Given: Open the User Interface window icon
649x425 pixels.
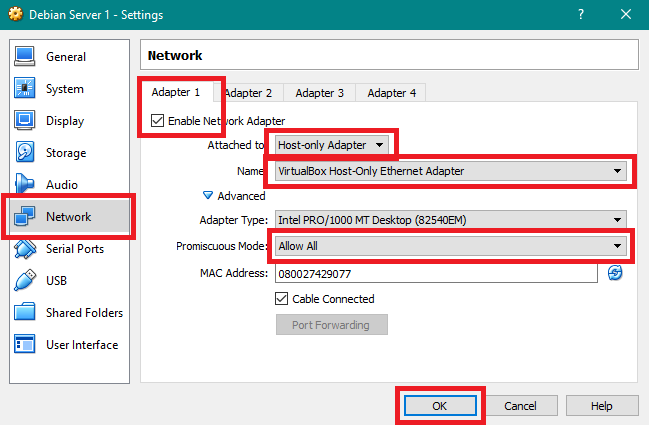Looking at the screenshot, I should pyautogui.click(x=24, y=344).
